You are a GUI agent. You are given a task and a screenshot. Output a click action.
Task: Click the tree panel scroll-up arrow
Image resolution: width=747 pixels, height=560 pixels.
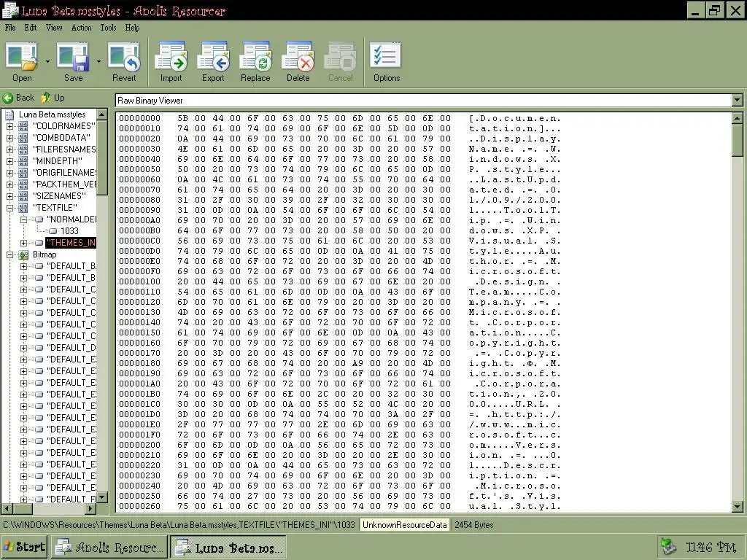pos(102,114)
